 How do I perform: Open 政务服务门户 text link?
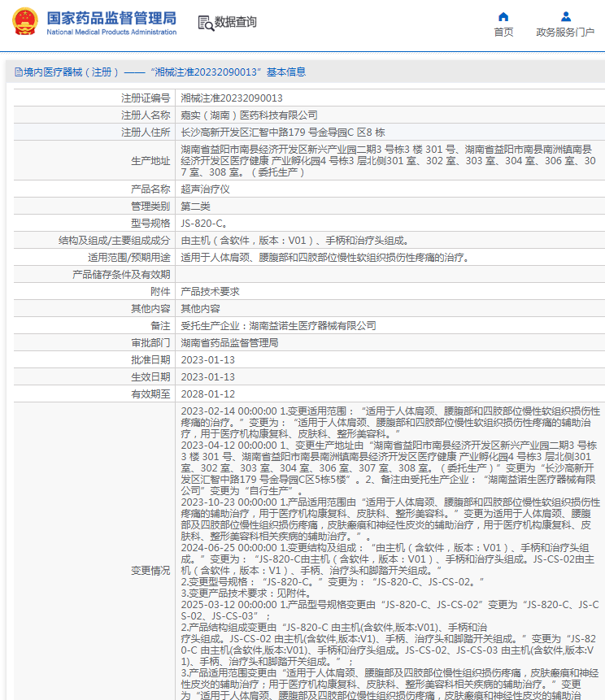pyautogui.click(x=565, y=33)
